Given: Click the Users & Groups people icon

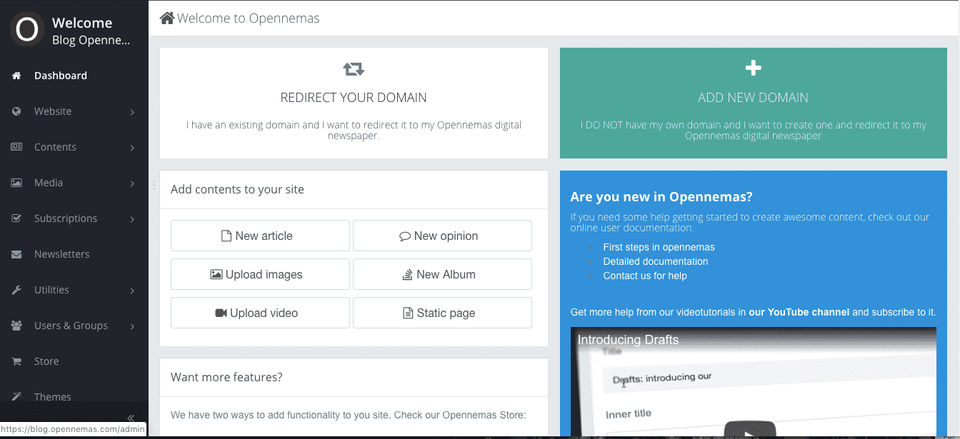Looking at the screenshot, I should (x=16, y=326).
